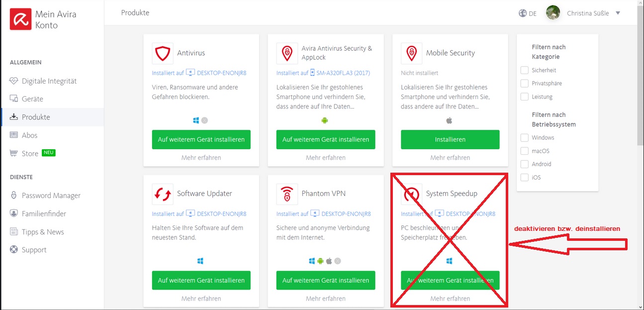Click the Windows icon on the Antivirus card
Viewport: 644px width, 310px height.
click(196, 120)
